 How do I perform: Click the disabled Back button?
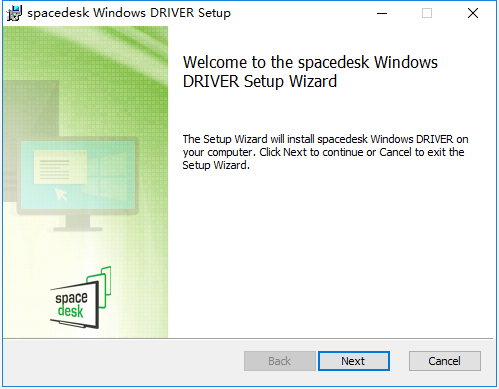click(280, 361)
